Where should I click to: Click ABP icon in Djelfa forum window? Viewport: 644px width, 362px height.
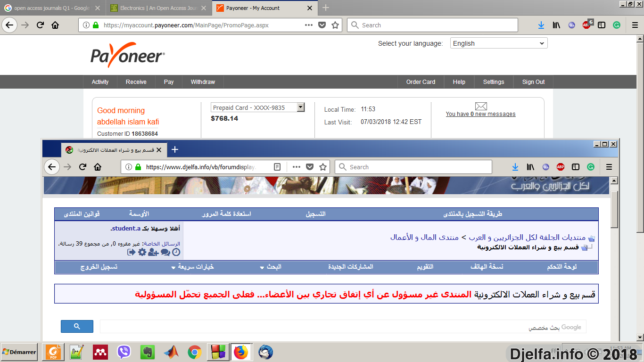[x=561, y=167]
